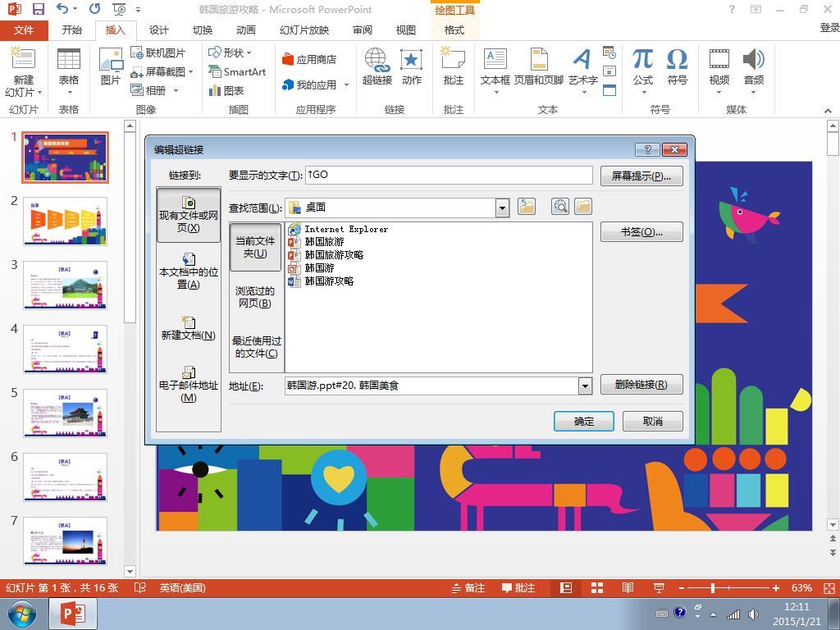The height and width of the screenshot is (630, 840).
Task: Select E-mail Address (电子邮件地址) option
Action: (189, 384)
